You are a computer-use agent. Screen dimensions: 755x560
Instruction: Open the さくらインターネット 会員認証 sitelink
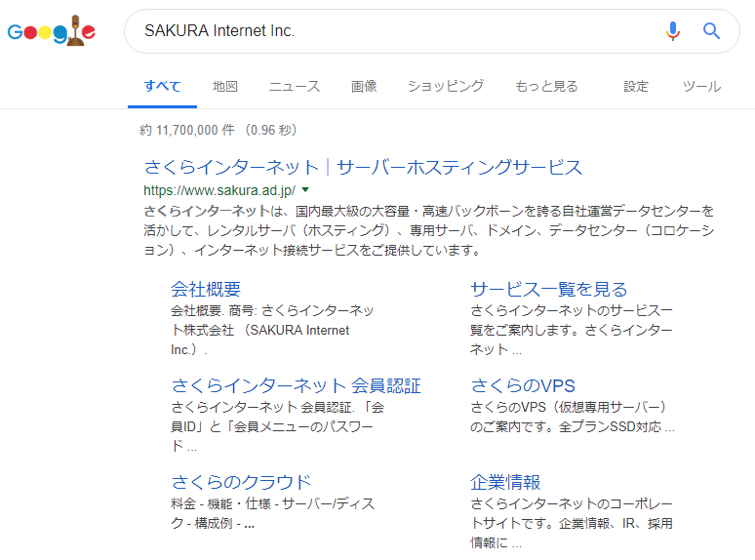297,385
